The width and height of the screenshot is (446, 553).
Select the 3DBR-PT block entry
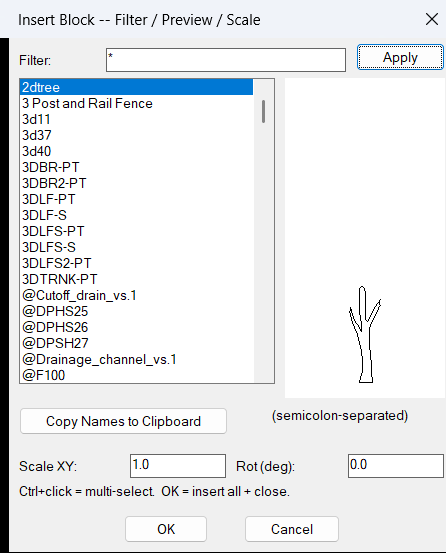(136, 167)
